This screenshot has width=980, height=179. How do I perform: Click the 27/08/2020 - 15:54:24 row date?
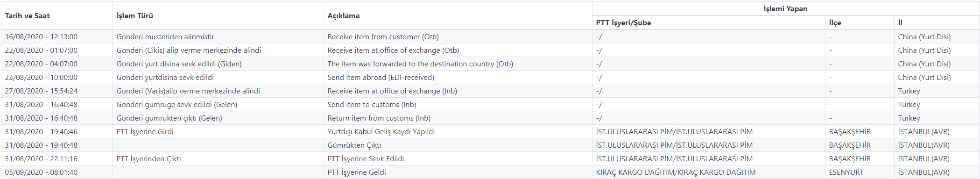41,91
